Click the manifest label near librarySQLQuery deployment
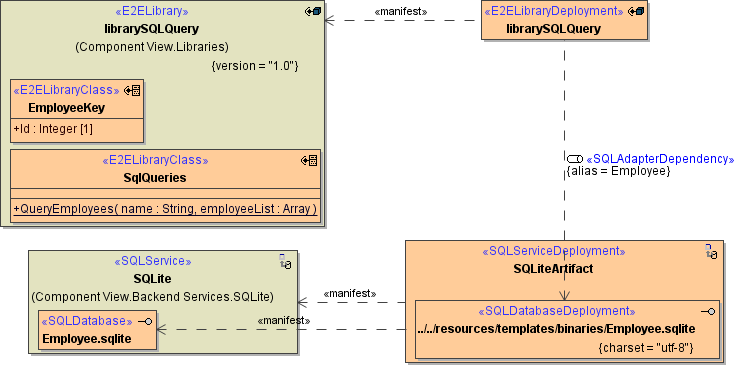 [x=401, y=12]
